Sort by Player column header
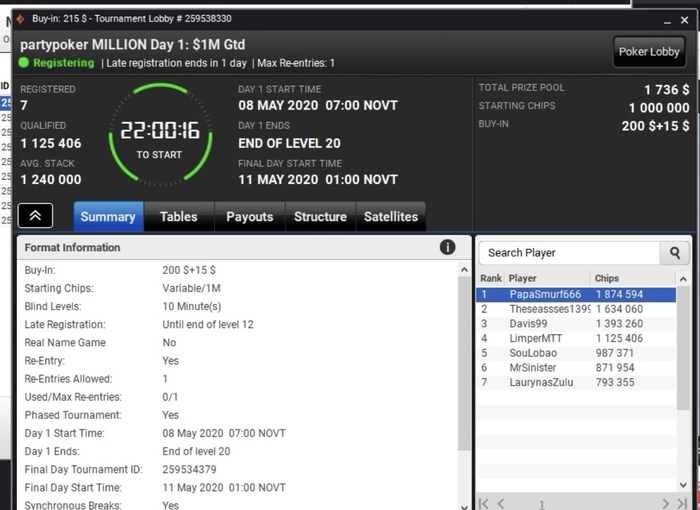Image resolution: width=700 pixels, height=510 pixels. point(547,278)
